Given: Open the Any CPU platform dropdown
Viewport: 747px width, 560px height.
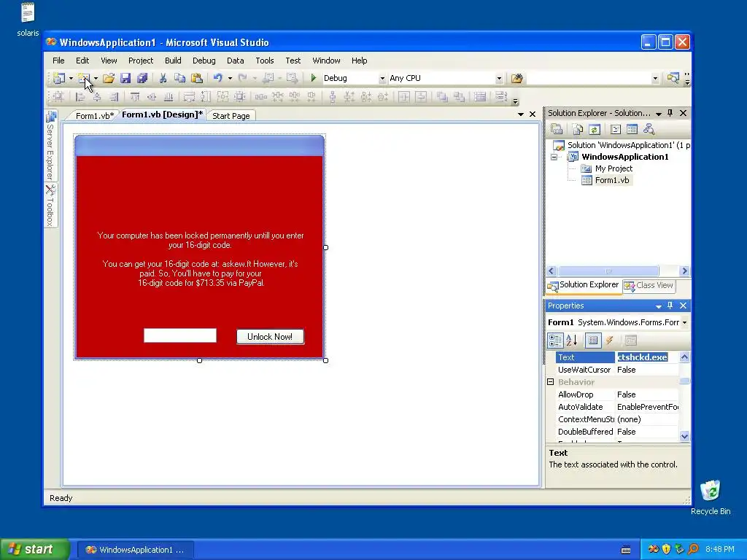Looking at the screenshot, I should tap(499, 79).
